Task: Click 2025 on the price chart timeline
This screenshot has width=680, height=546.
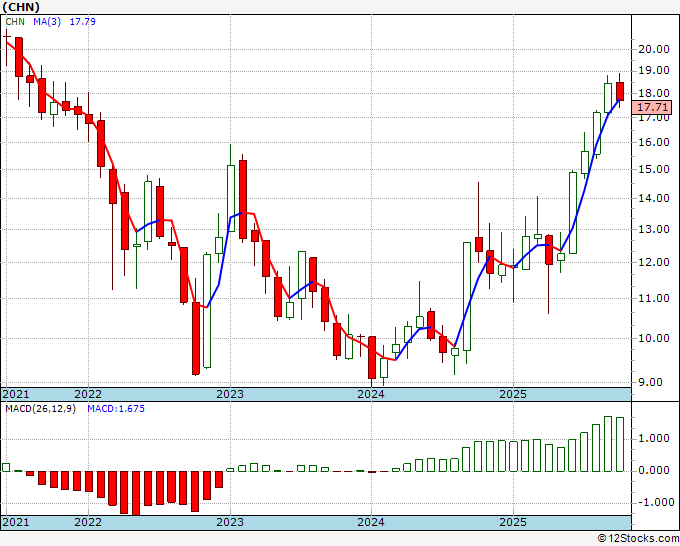Action: point(513,394)
